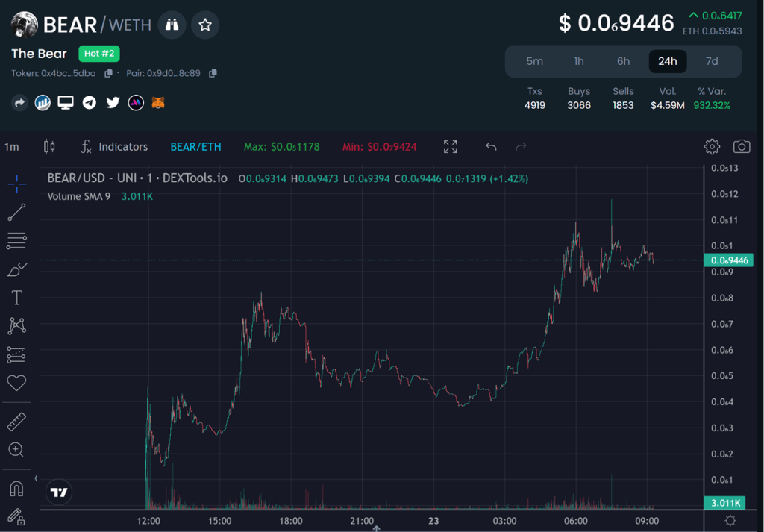
Task: Select the 1h stats period
Action: point(579,61)
